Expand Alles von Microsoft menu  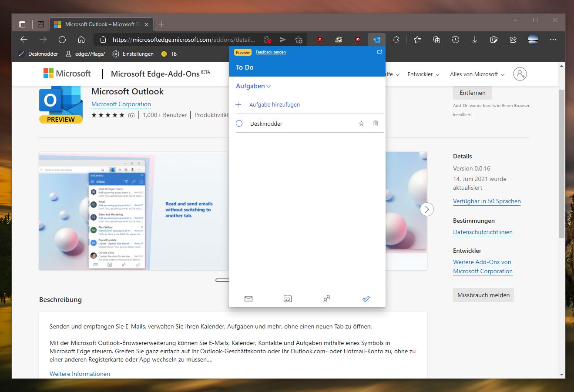(477, 74)
